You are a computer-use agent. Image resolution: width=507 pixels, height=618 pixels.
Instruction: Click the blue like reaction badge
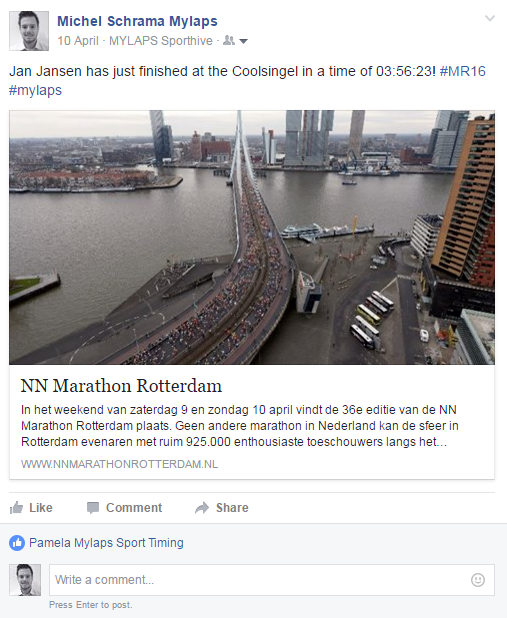click(17, 543)
